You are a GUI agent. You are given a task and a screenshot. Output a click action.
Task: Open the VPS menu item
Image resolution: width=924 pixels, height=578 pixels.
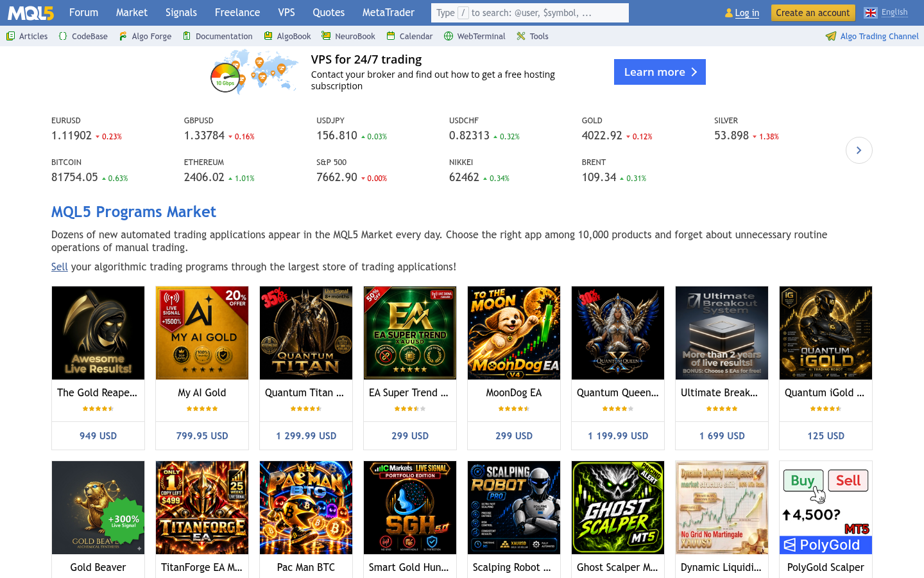tap(286, 12)
